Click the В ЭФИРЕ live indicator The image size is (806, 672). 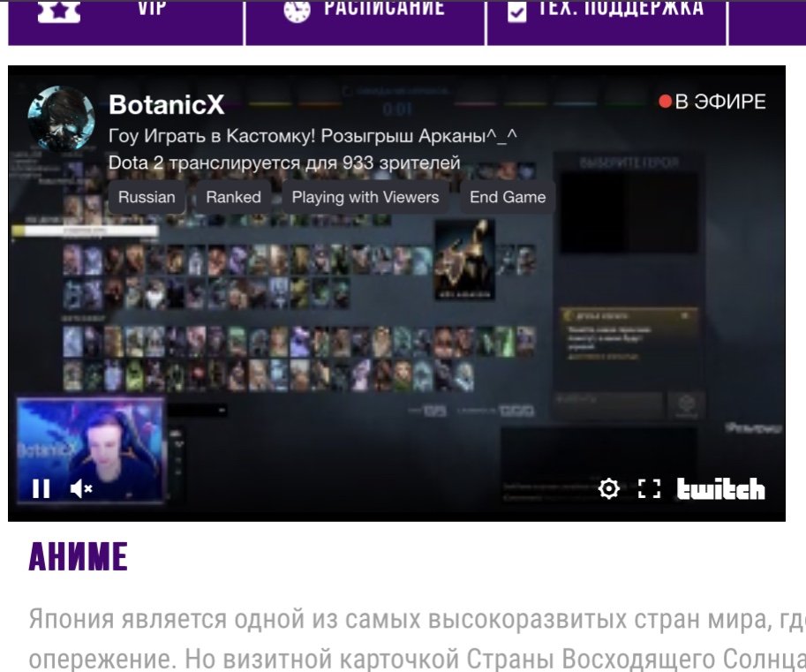point(712,102)
